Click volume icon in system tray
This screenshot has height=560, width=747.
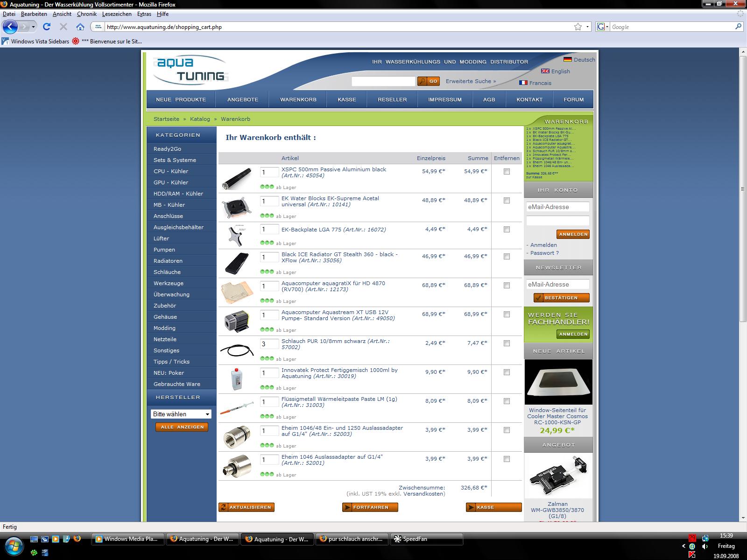pyautogui.click(x=705, y=546)
